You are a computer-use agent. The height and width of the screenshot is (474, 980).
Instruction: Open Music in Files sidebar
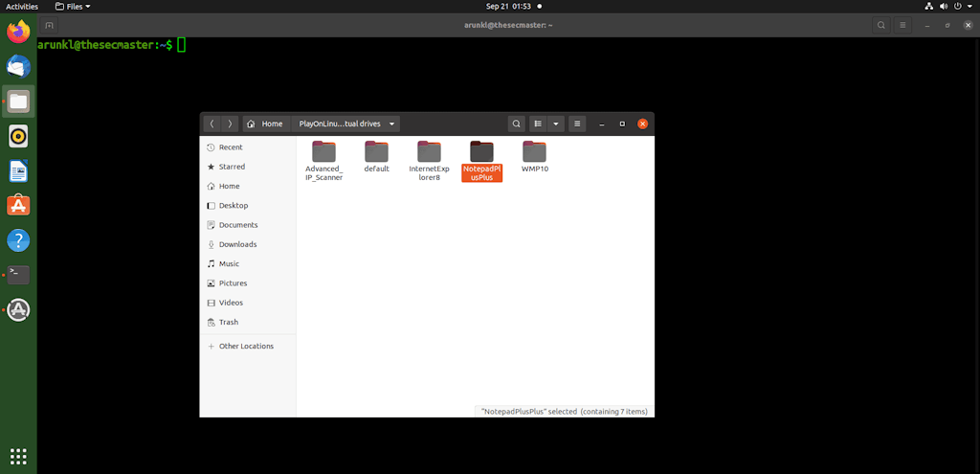(248, 263)
